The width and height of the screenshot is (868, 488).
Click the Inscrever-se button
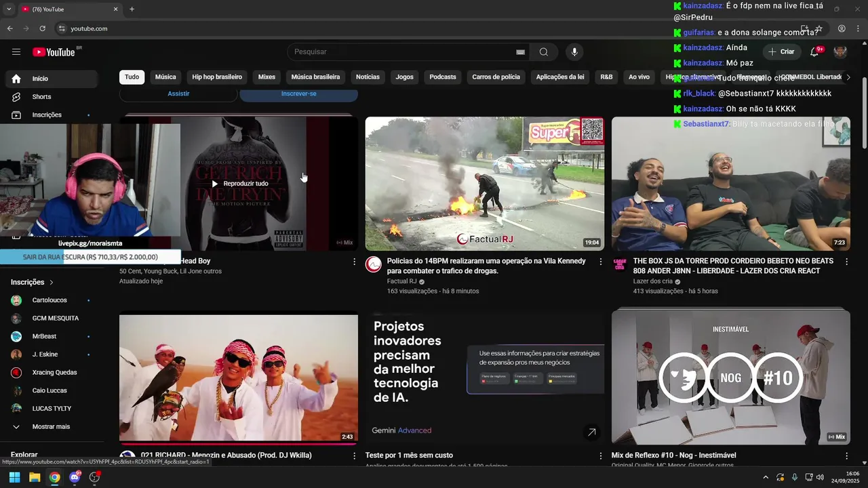click(299, 94)
